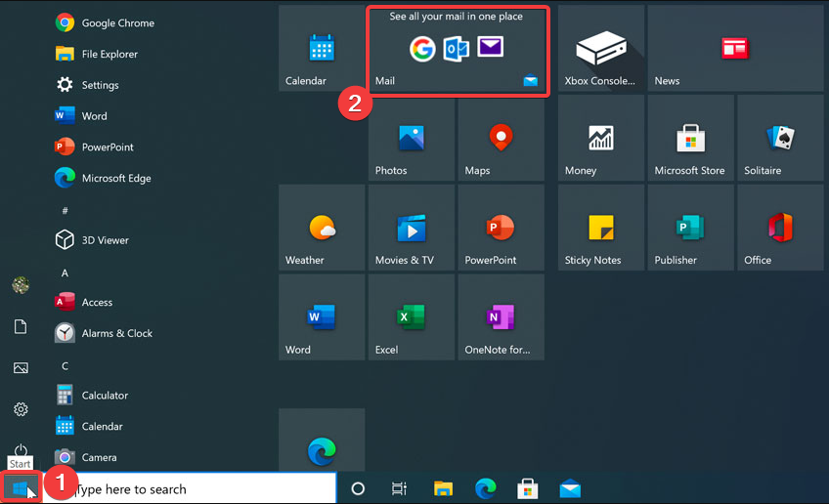Open the Maps tile
829x504 pixels.
pyautogui.click(x=502, y=139)
